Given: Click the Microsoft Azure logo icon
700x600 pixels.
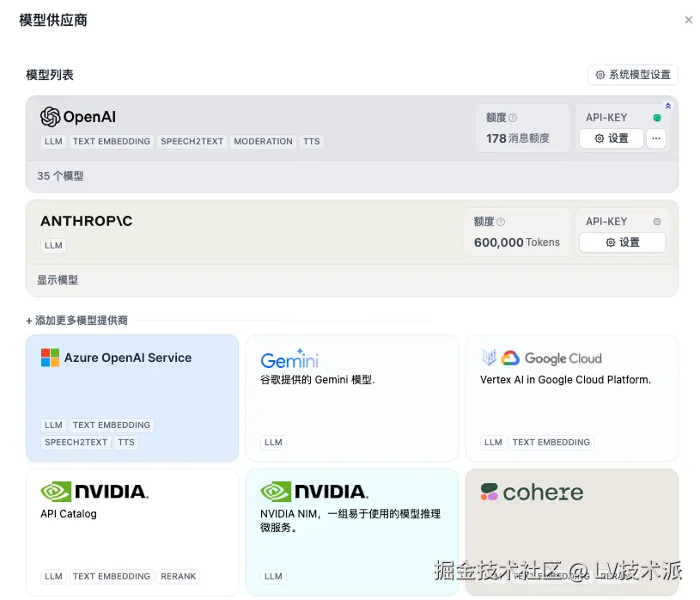Looking at the screenshot, I should click(x=50, y=358).
